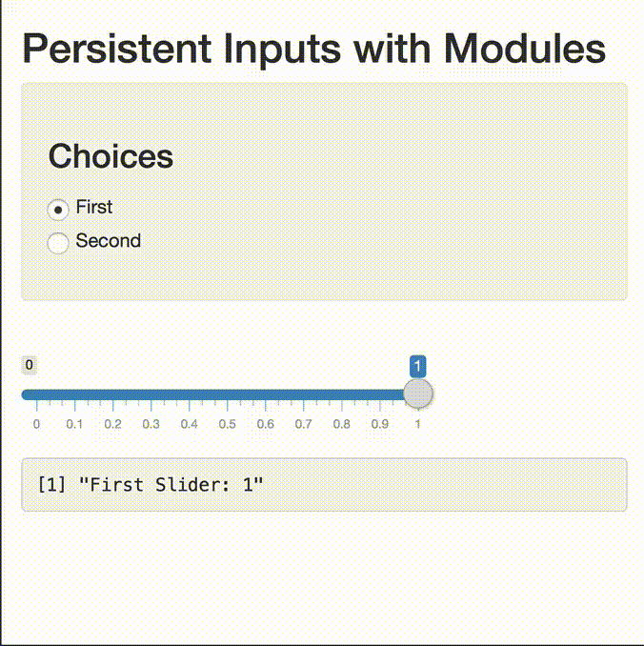
Task: Click the 0.1 tick label
Action: (x=74, y=424)
